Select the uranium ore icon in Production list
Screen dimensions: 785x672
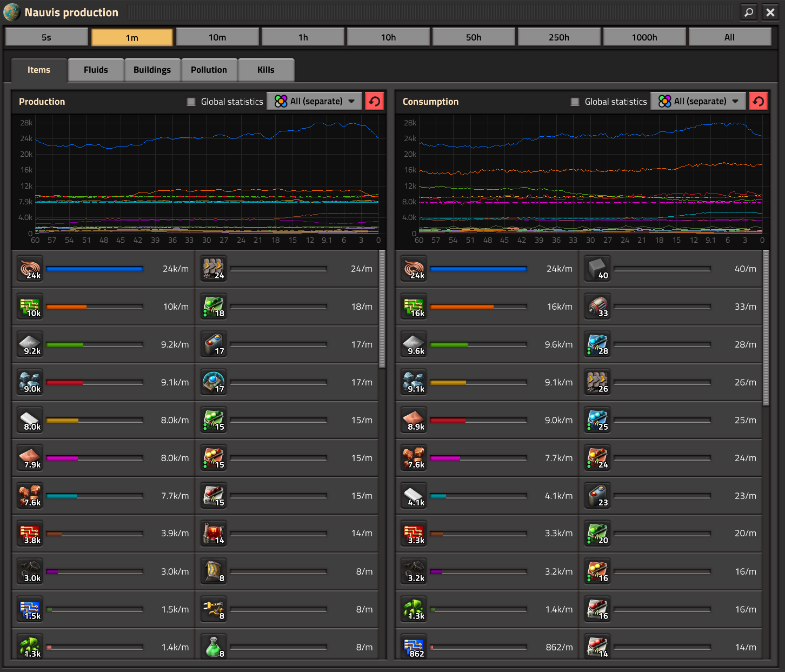point(30,647)
